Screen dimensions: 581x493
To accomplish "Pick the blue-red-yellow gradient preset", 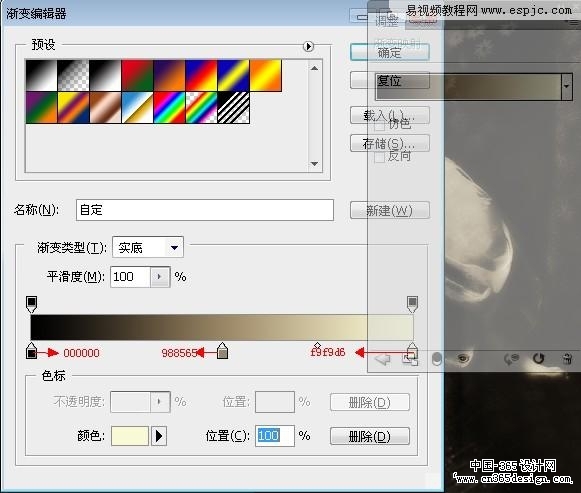I will [201, 75].
